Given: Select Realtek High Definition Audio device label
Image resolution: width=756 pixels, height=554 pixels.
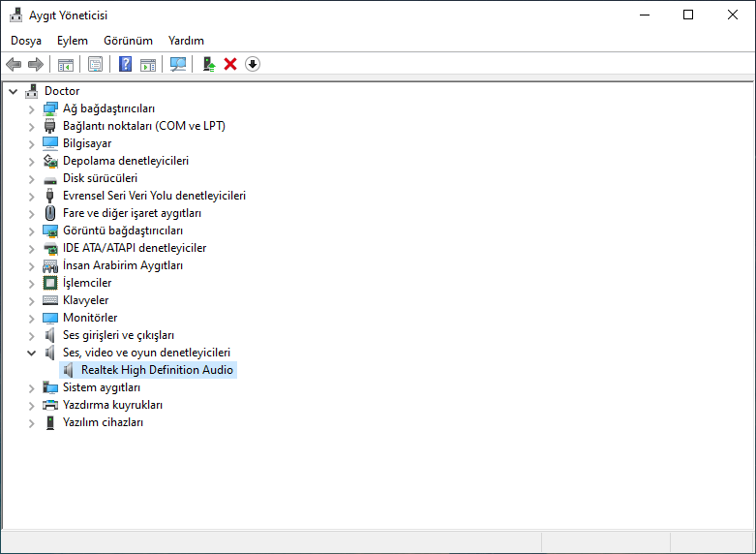Looking at the screenshot, I should click(157, 370).
